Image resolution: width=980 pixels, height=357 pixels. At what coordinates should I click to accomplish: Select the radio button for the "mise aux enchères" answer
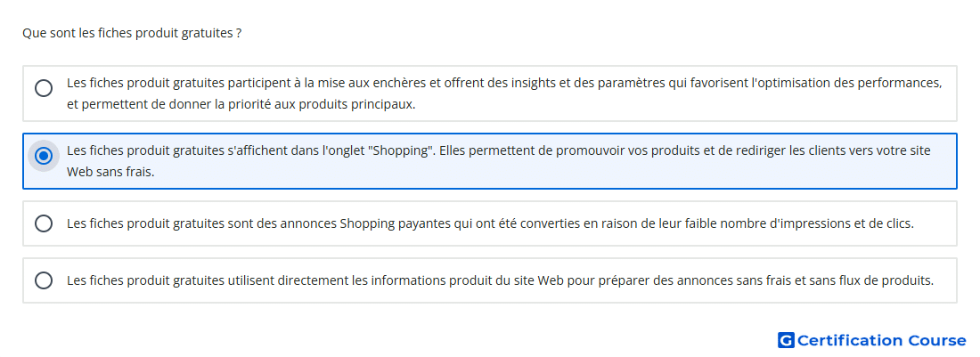[43, 88]
